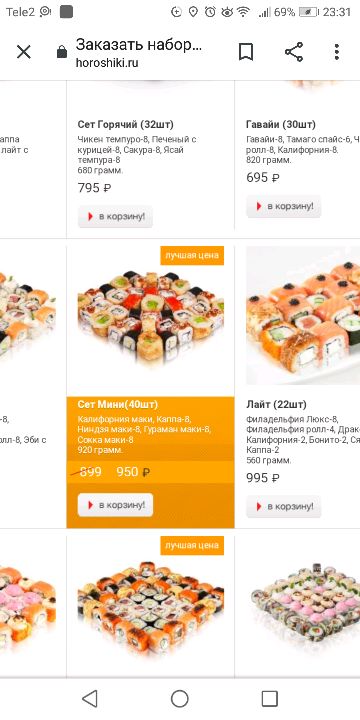Close the browser tab with X icon

(23, 52)
